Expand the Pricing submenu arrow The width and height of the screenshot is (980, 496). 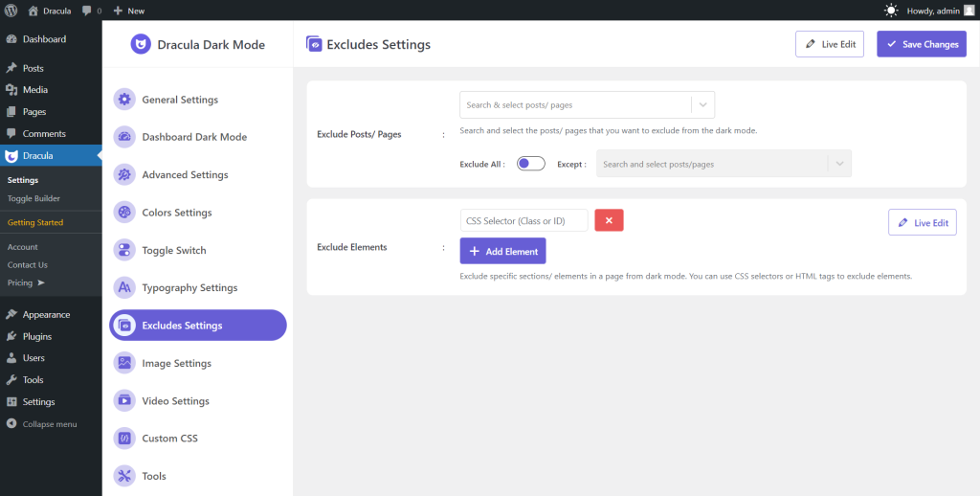click(x=41, y=282)
